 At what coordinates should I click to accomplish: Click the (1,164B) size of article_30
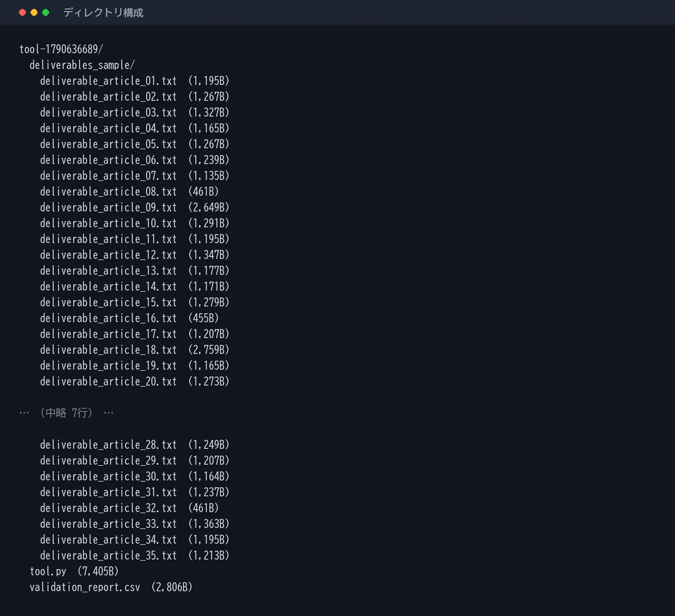pyautogui.click(x=209, y=476)
